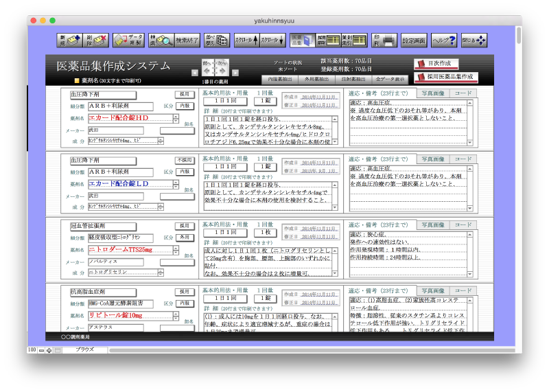Click 内服 category button for リピトール錠10mg
549x392 pixels.
(x=185, y=303)
